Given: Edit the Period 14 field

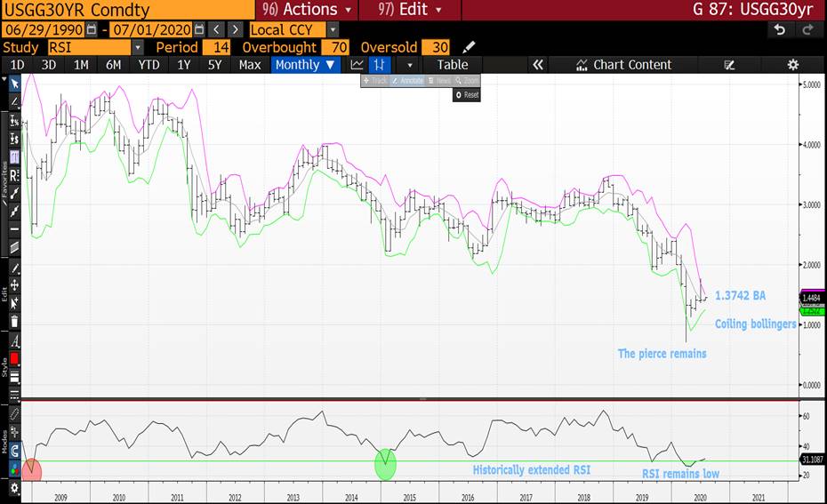Looking at the screenshot, I should click(217, 47).
